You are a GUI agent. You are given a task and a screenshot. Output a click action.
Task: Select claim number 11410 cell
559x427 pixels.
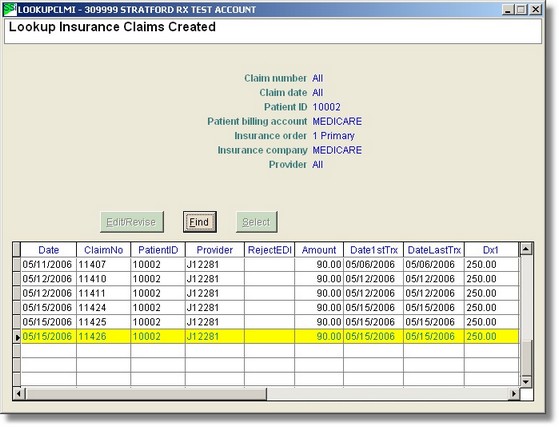[x=103, y=279]
